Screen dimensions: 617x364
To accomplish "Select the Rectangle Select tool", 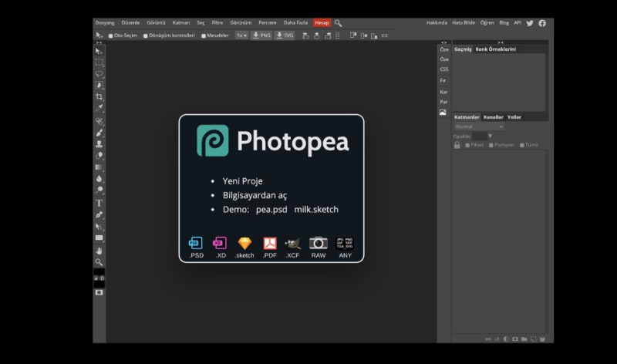I will click(99, 62).
